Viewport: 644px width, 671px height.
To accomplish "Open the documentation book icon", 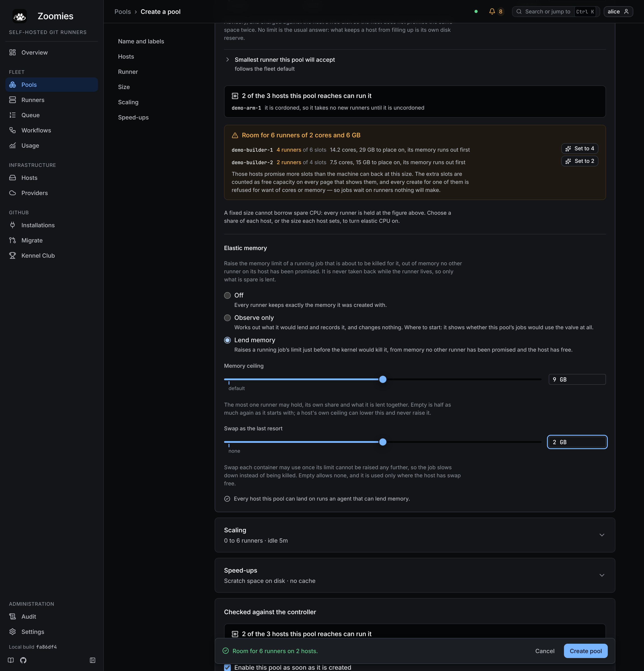I will [11, 660].
